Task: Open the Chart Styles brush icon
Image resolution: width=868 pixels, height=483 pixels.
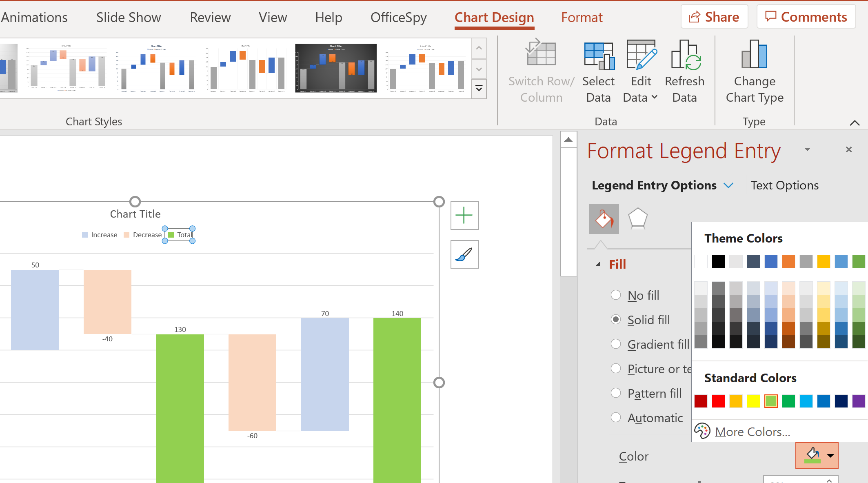Action: [x=464, y=254]
